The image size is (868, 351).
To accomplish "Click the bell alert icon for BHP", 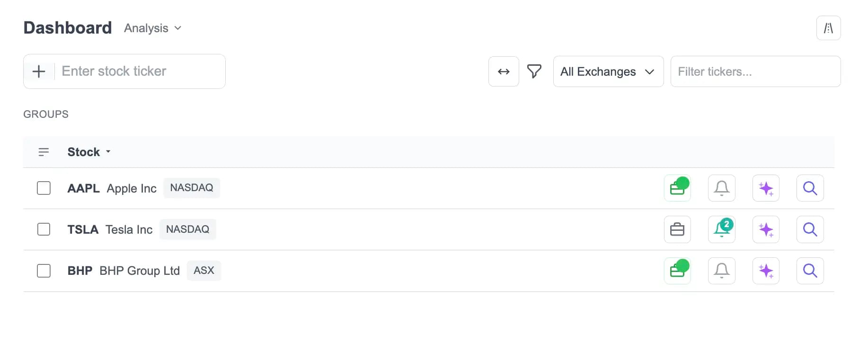I will 721,271.
